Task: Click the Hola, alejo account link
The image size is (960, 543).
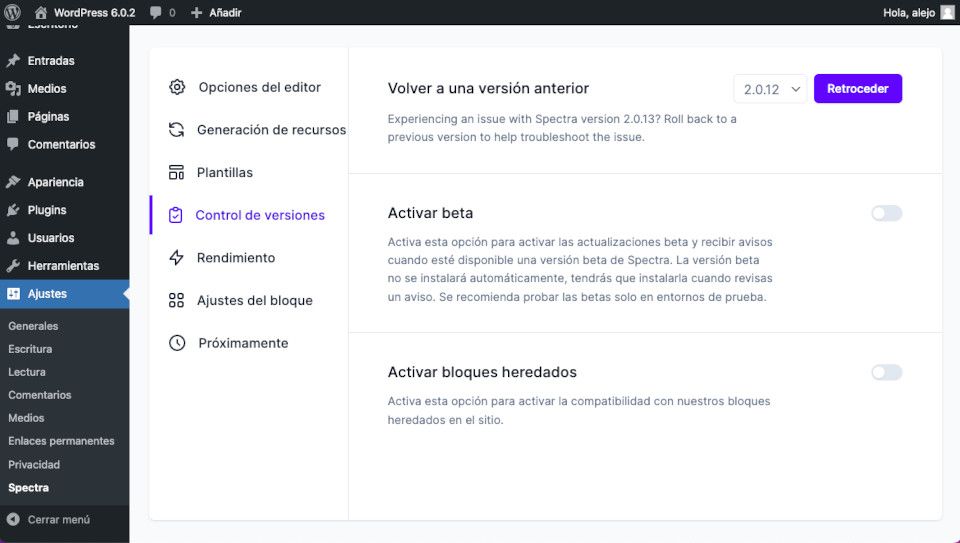Action: [909, 12]
